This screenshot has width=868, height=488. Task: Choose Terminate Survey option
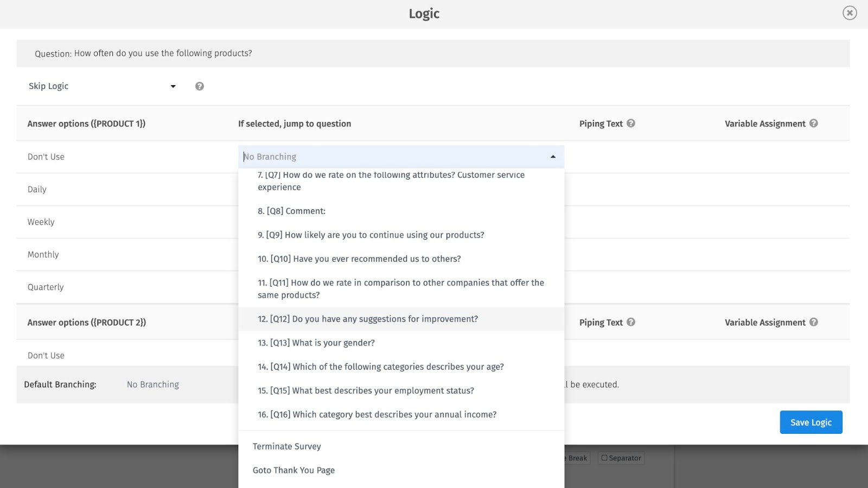[287, 446]
